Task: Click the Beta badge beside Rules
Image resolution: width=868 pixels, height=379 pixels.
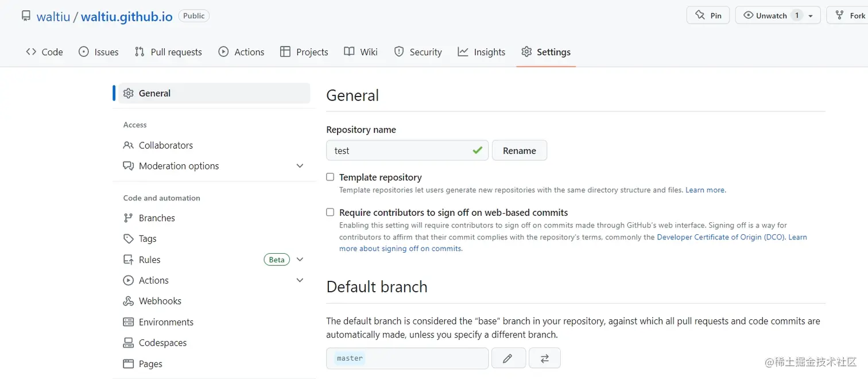Action: click(277, 260)
